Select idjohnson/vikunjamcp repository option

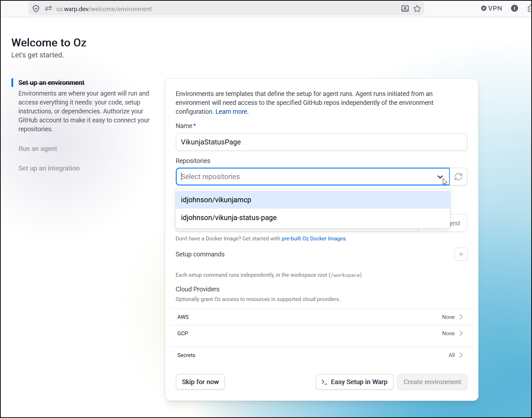tap(313, 200)
